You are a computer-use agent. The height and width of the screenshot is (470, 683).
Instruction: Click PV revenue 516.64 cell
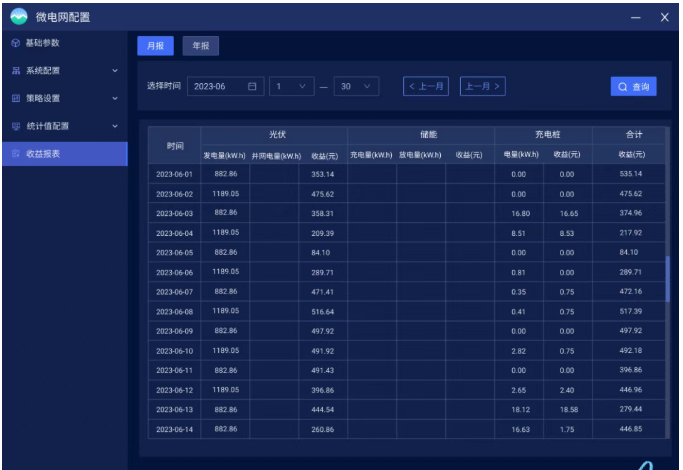point(322,311)
